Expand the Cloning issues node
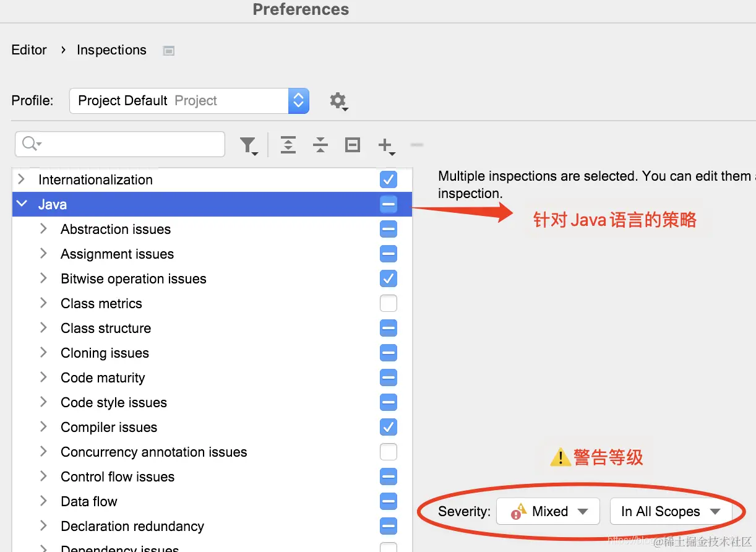This screenshot has width=756, height=552. click(x=43, y=353)
